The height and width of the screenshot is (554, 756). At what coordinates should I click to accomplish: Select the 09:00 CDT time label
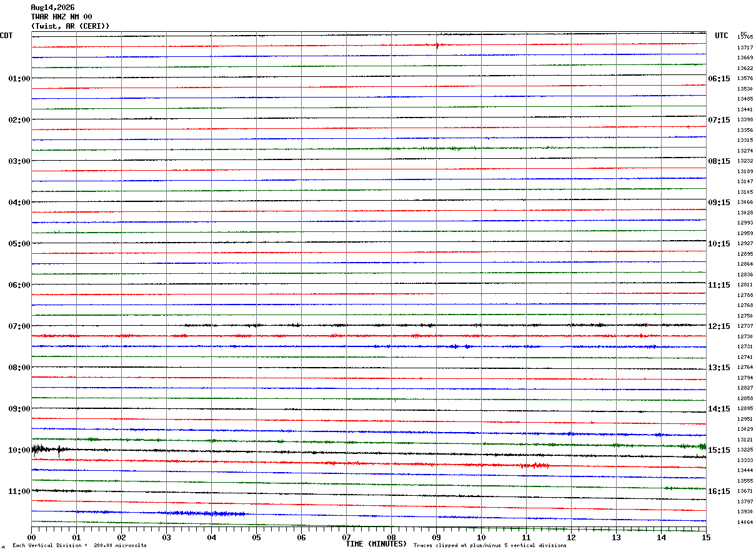tap(19, 409)
